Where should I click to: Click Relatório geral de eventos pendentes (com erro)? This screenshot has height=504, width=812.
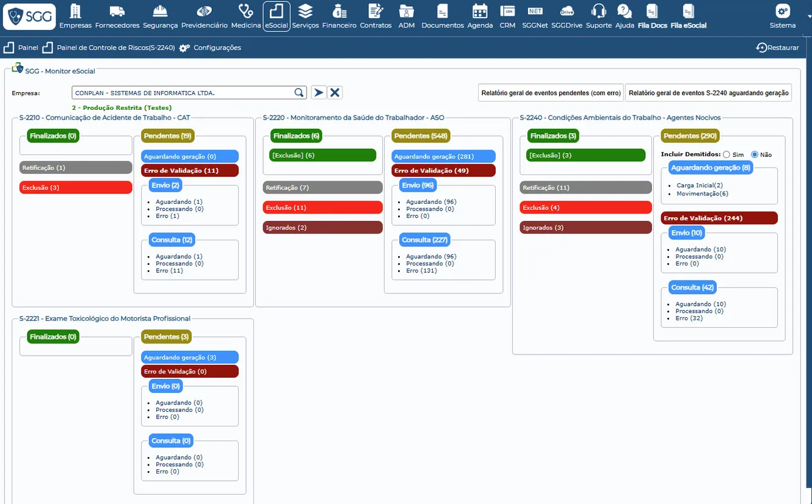click(551, 93)
